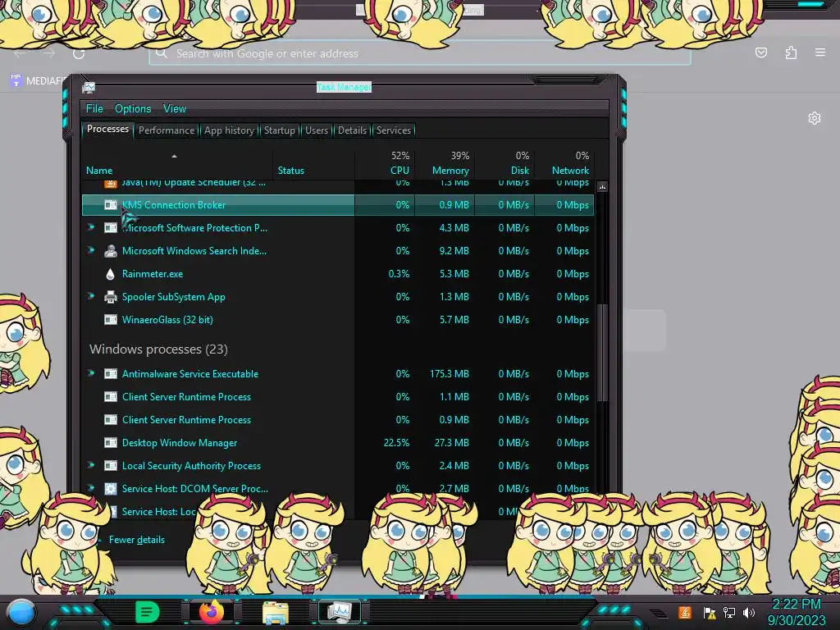Expand the Antimalware Service Executable process
Screen dimensions: 840x630
click(92, 373)
